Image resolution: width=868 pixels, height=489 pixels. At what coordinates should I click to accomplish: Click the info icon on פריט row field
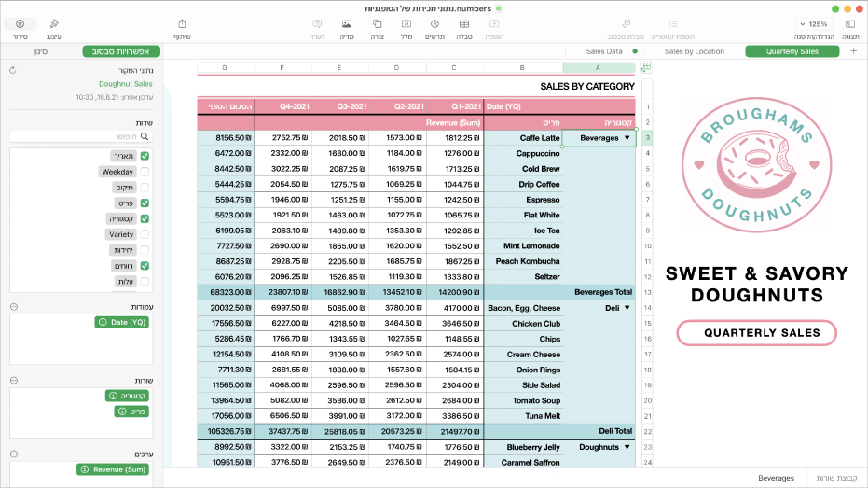[x=122, y=412]
